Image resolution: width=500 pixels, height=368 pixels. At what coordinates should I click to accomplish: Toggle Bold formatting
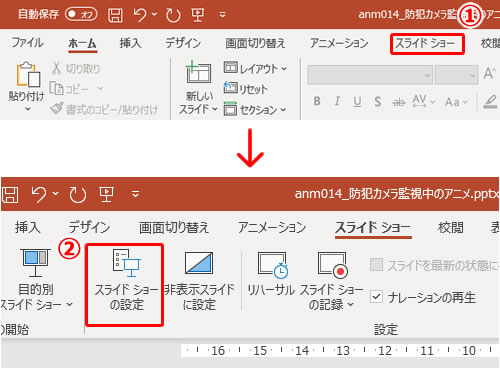(x=317, y=101)
